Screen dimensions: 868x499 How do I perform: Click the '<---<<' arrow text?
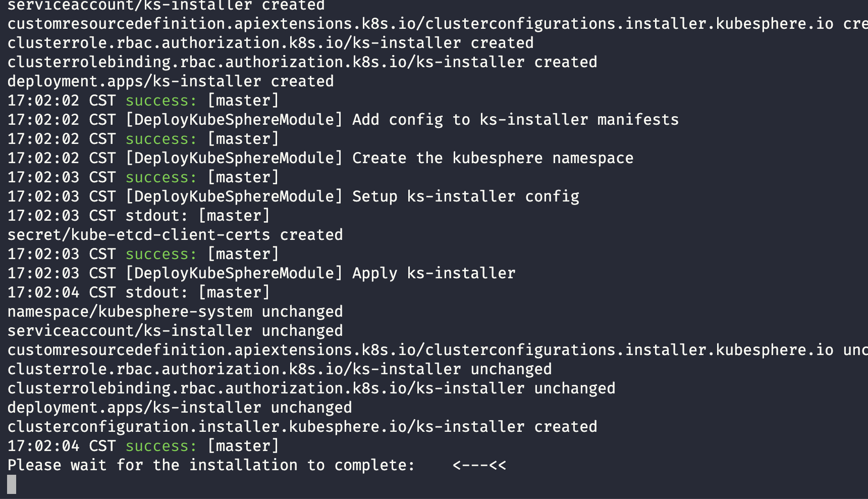[x=479, y=465]
